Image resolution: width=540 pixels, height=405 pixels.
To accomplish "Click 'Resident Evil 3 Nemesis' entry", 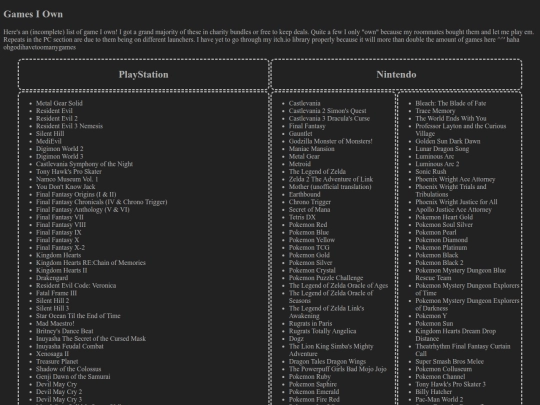I will [x=70, y=126].
